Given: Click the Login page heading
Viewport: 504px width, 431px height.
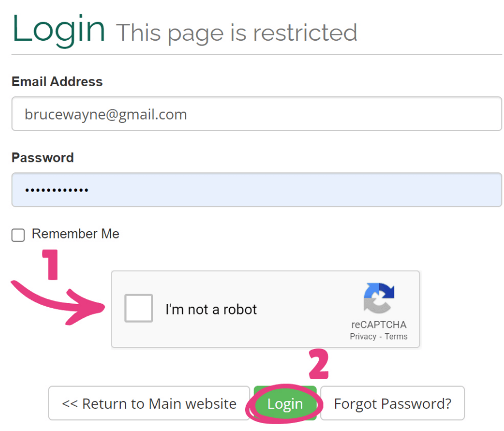Looking at the screenshot, I should coord(58,29).
